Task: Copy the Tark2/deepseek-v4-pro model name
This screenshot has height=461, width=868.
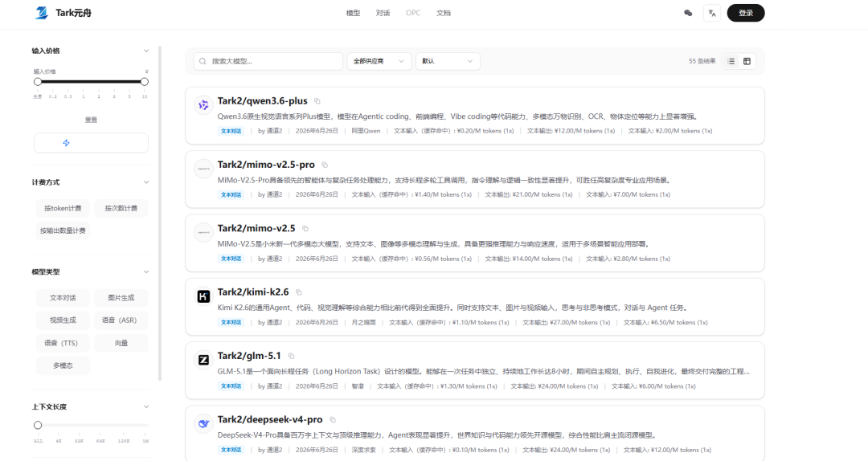Action: click(333, 420)
